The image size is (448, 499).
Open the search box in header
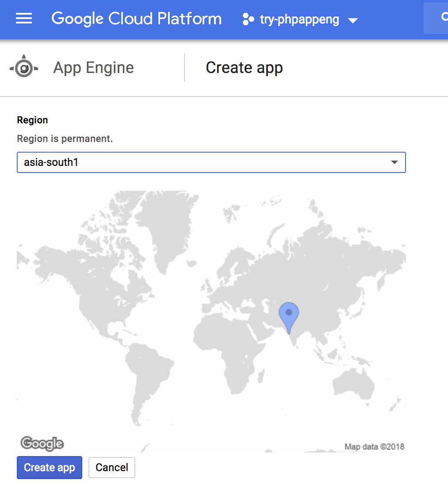pyautogui.click(x=436, y=18)
